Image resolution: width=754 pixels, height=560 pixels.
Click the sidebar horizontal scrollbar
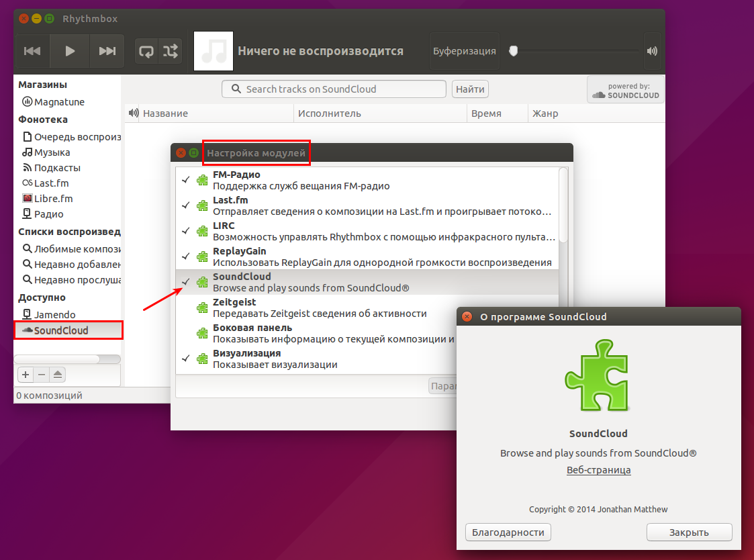(x=58, y=359)
